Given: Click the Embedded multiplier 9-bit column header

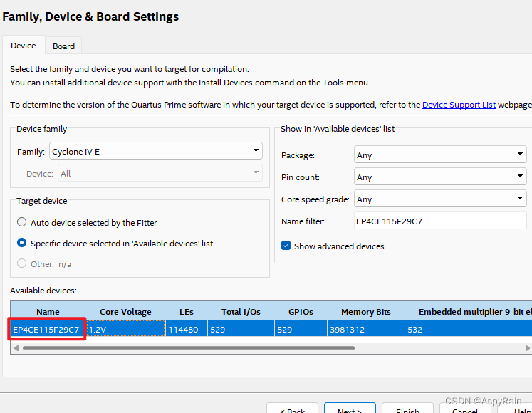Looking at the screenshot, I should 468,312.
